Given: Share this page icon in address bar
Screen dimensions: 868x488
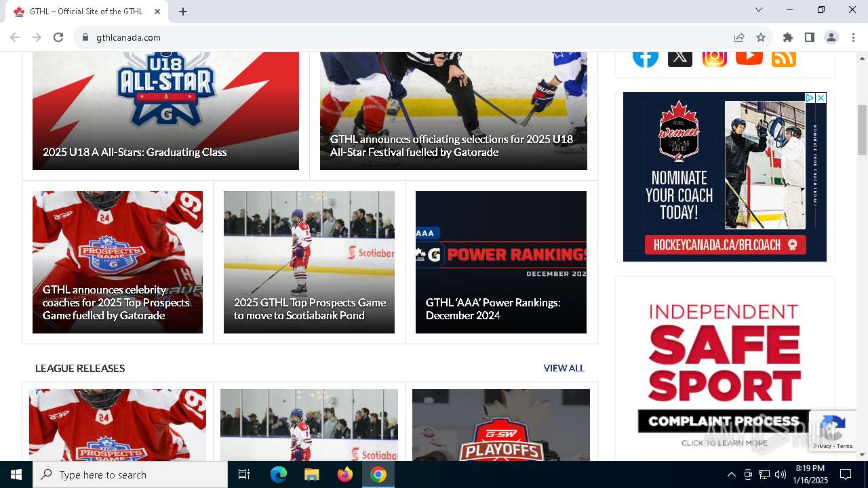Looking at the screenshot, I should (739, 37).
